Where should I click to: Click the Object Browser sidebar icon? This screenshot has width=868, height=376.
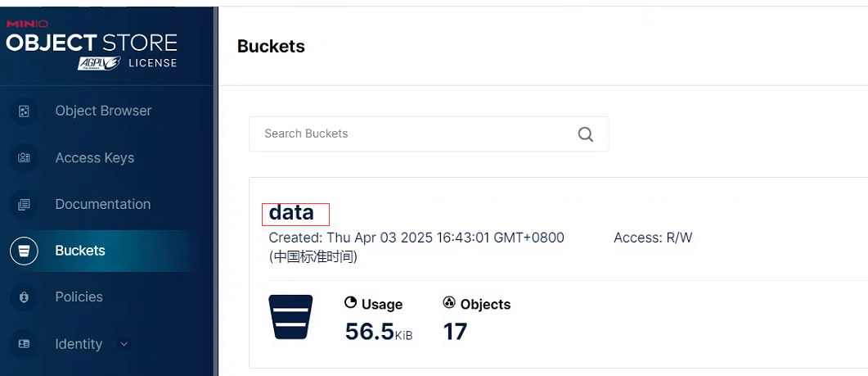24,111
